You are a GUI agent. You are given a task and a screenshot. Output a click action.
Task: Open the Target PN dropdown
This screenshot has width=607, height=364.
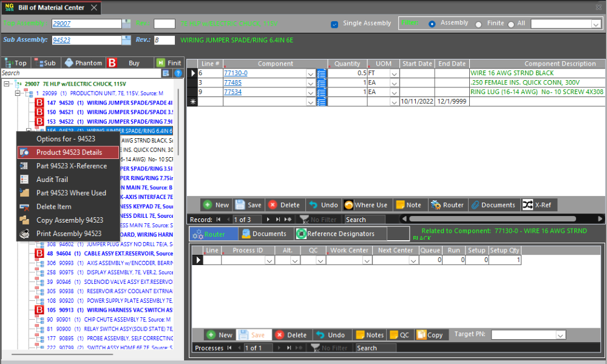pyautogui.click(x=560, y=335)
